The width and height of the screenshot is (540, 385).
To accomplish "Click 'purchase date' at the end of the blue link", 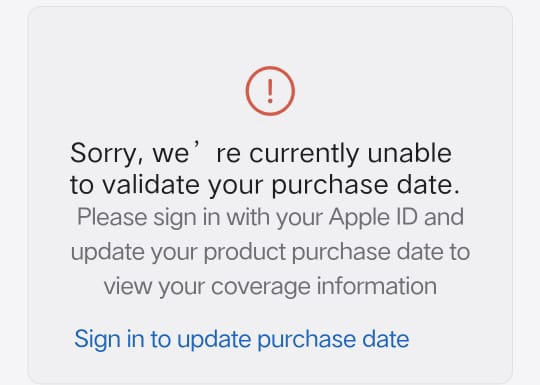I will point(333,340).
